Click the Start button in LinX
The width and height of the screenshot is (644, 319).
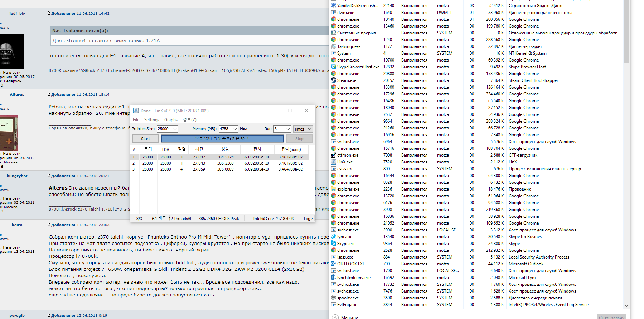point(145,139)
